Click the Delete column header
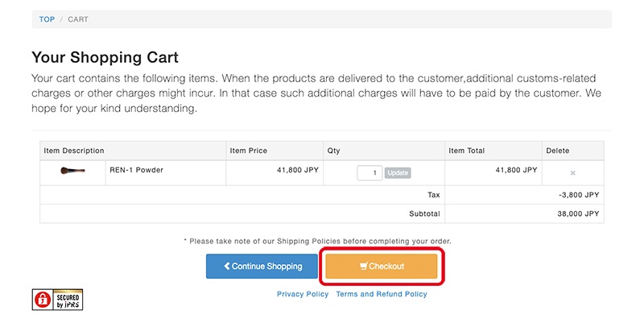This screenshot has height=323, width=644. [x=557, y=151]
